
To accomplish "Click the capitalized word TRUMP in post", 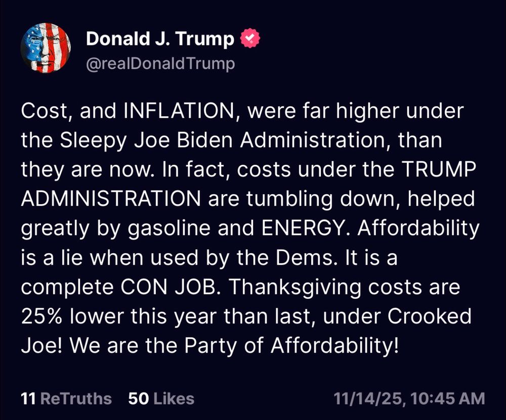I will [x=439, y=169].
